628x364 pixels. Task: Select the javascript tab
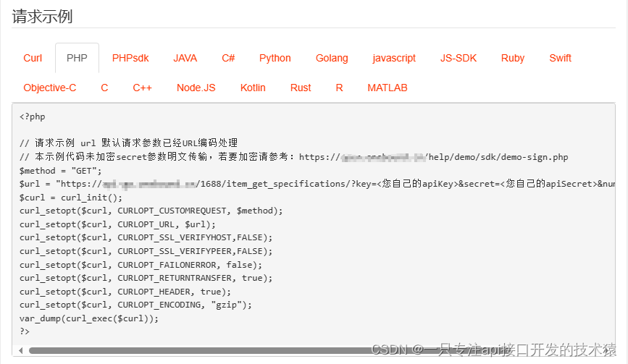[x=394, y=59]
